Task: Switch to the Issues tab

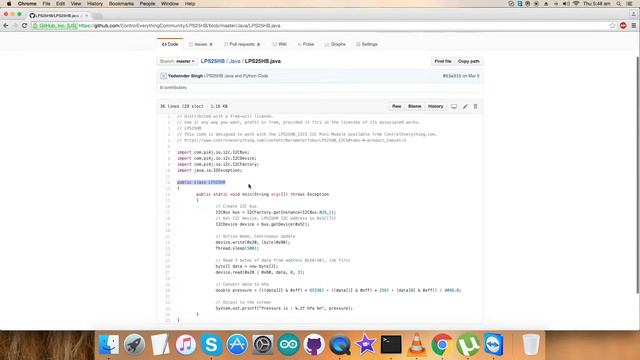Action: click(200, 44)
